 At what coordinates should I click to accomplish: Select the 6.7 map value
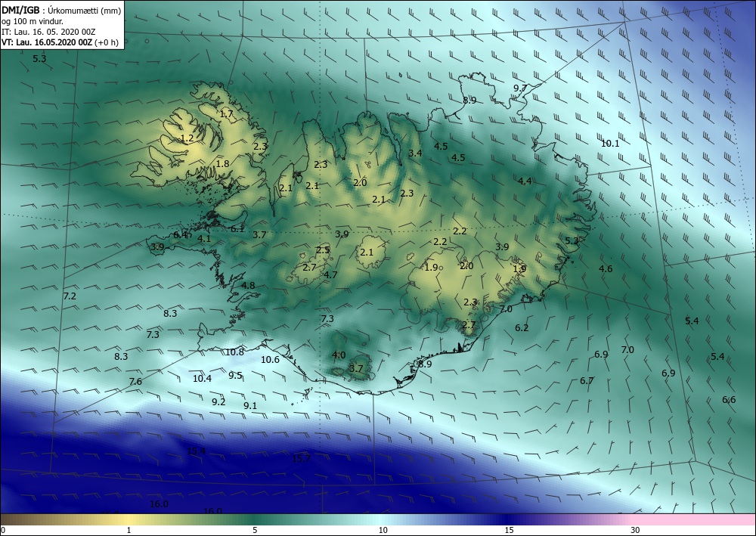tap(587, 381)
